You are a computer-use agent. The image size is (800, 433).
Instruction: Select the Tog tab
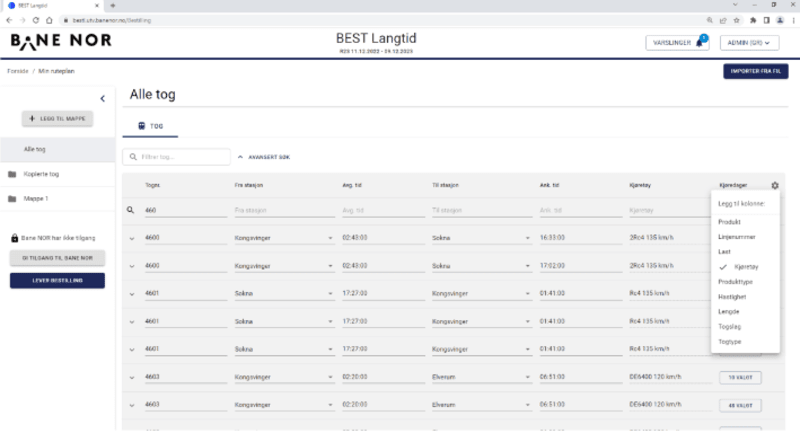point(150,126)
